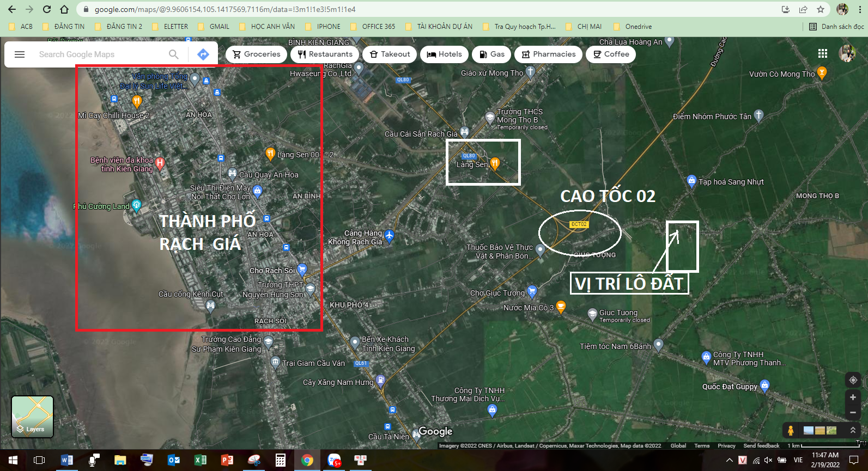The height and width of the screenshot is (471, 868).
Task: Open the Windows Start menu
Action: [x=13, y=460]
